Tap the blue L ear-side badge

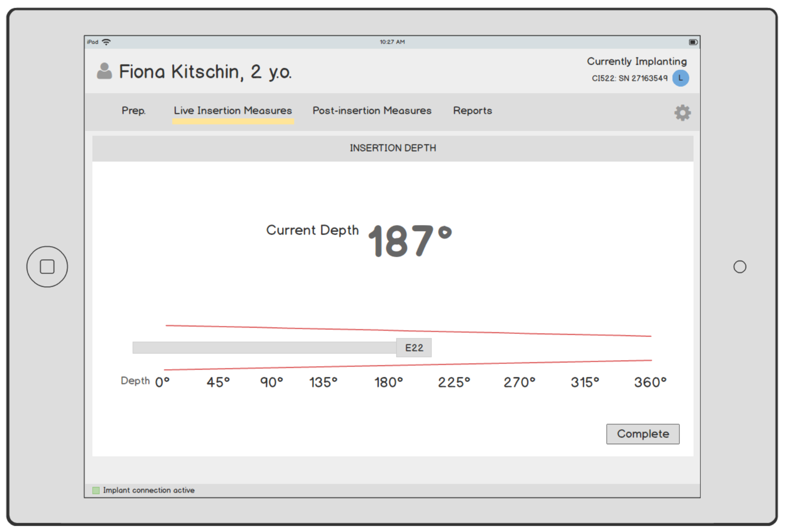pyautogui.click(x=680, y=78)
